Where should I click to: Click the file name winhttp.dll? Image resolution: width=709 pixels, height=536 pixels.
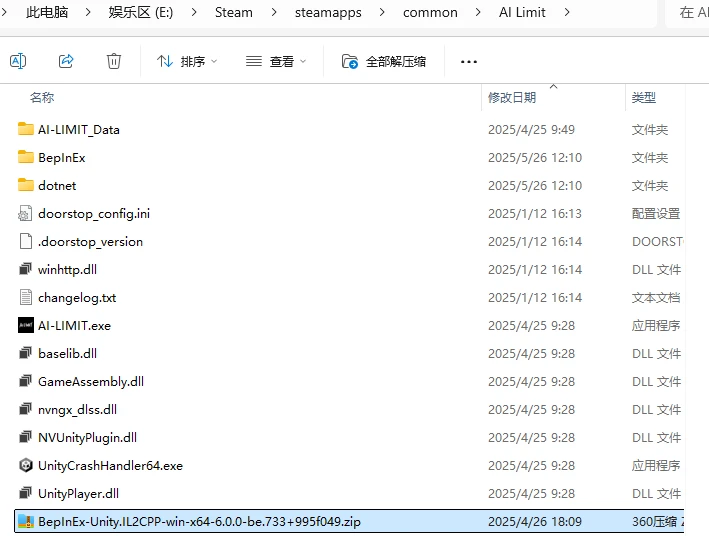67,270
